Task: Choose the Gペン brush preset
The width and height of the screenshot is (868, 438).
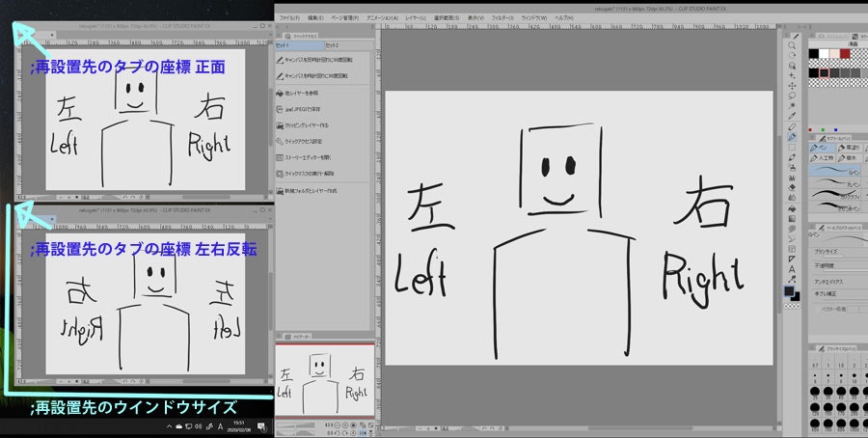Action: [x=835, y=171]
